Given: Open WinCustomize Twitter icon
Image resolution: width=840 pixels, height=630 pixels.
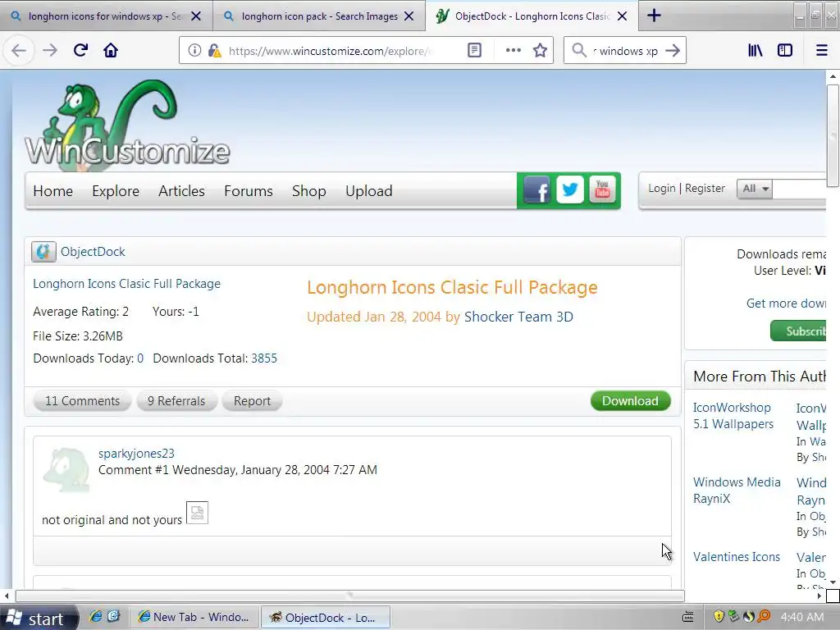Looking at the screenshot, I should click(x=569, y=189).
